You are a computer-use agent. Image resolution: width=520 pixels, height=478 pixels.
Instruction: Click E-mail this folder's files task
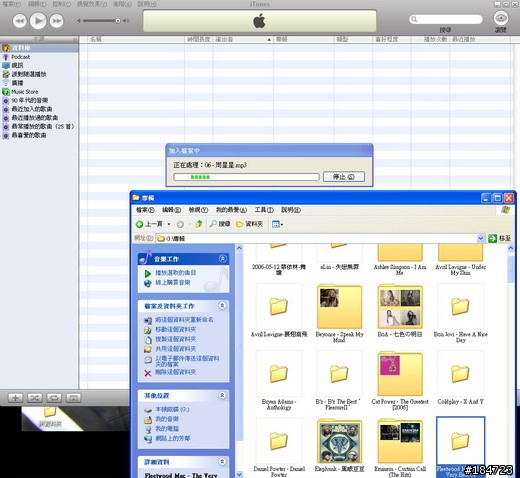[x=182, y=361]
